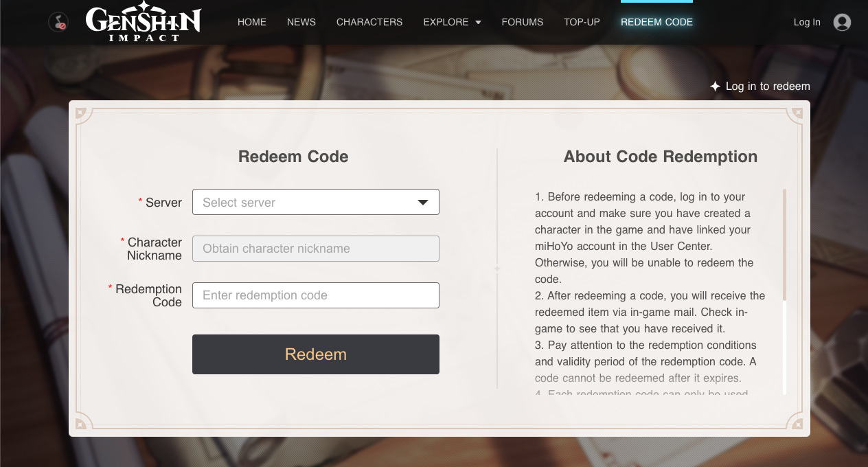Click the Log In link in header
This screenshot has width=868, height=467.
(807, 22)
